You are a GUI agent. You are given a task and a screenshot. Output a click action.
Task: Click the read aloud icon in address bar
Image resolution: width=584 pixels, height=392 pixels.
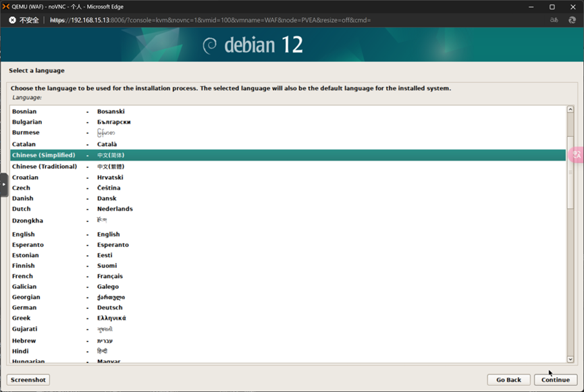point(554,20)
